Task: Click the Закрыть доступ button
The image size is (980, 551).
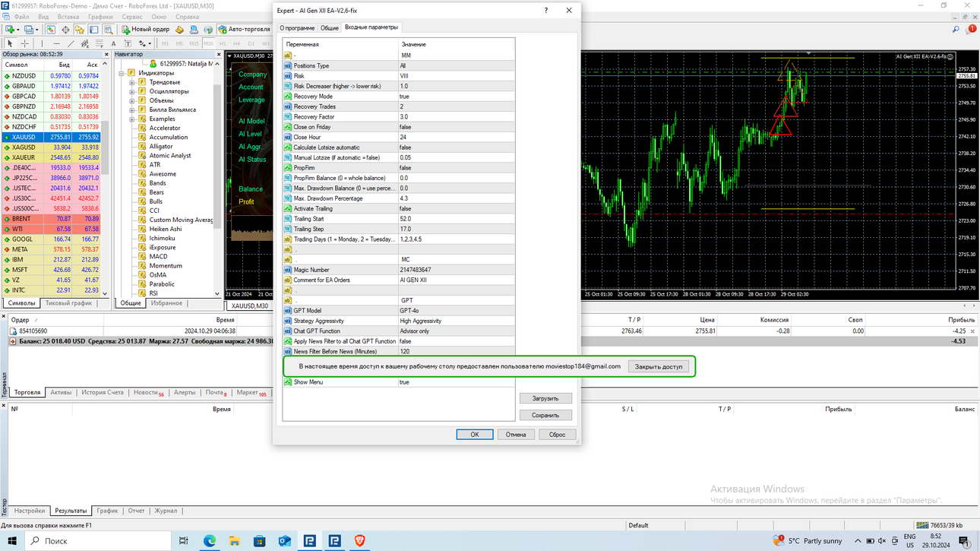Action: [659, 366]
